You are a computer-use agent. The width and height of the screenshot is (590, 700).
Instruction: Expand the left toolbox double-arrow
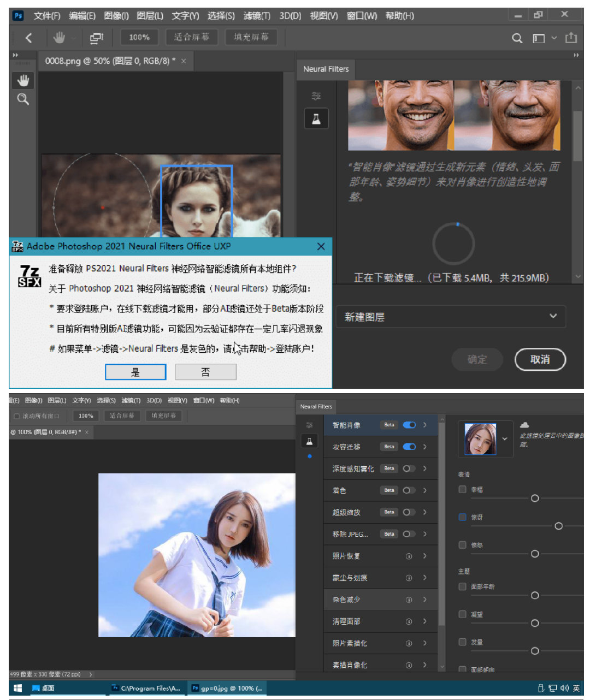coord(15,55)
